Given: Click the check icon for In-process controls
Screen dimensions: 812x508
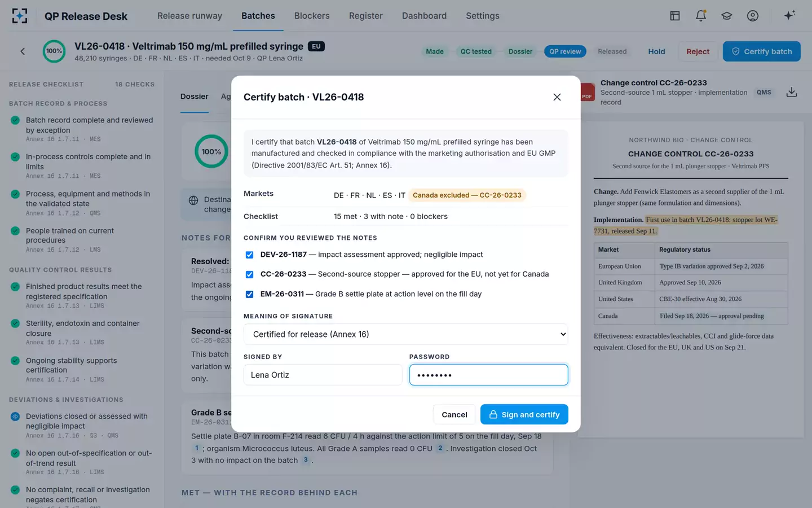Looking at the screenshot, I should point(15,157).
